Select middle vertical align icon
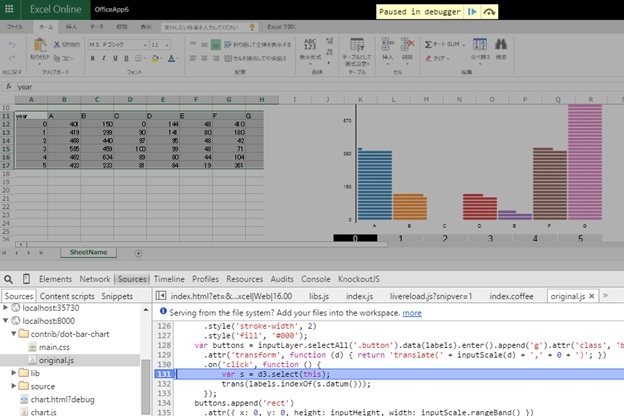The image size is (624, 416). (204, 45)
